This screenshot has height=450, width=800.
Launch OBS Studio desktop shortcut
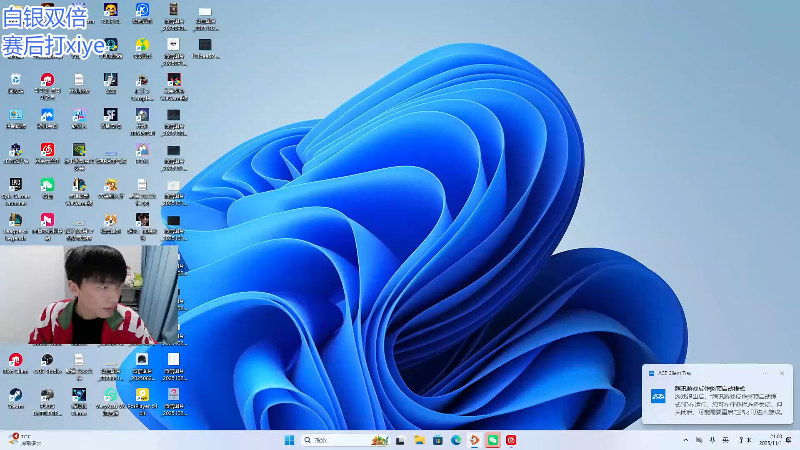(x=47, y=361)
